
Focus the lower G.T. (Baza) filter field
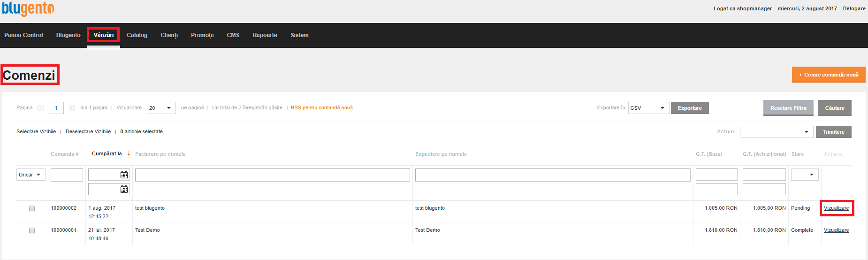pyautogui.click(x=716, y=189)
